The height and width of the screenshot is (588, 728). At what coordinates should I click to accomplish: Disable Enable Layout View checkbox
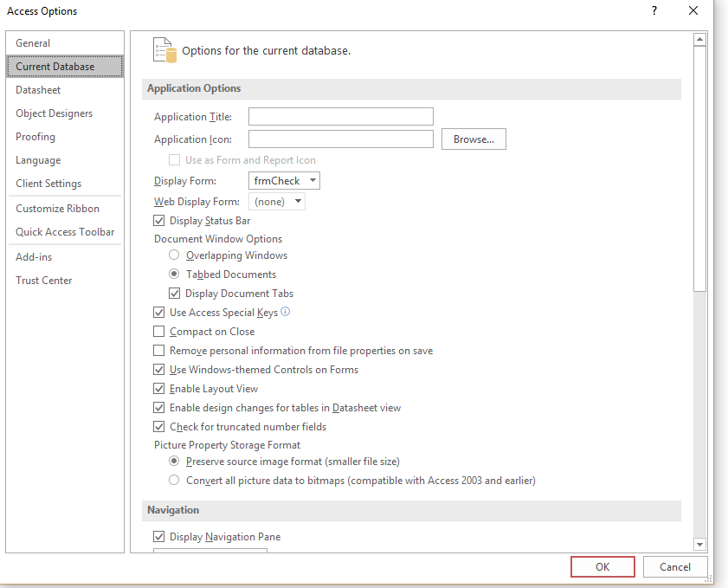[x=158, y=388]
